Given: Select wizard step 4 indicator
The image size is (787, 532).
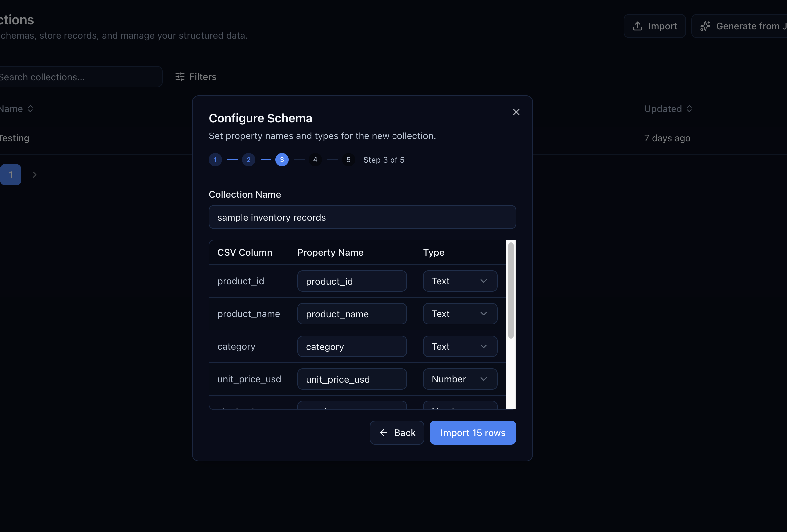Looking at the screenshot, I should click(315, 160).
